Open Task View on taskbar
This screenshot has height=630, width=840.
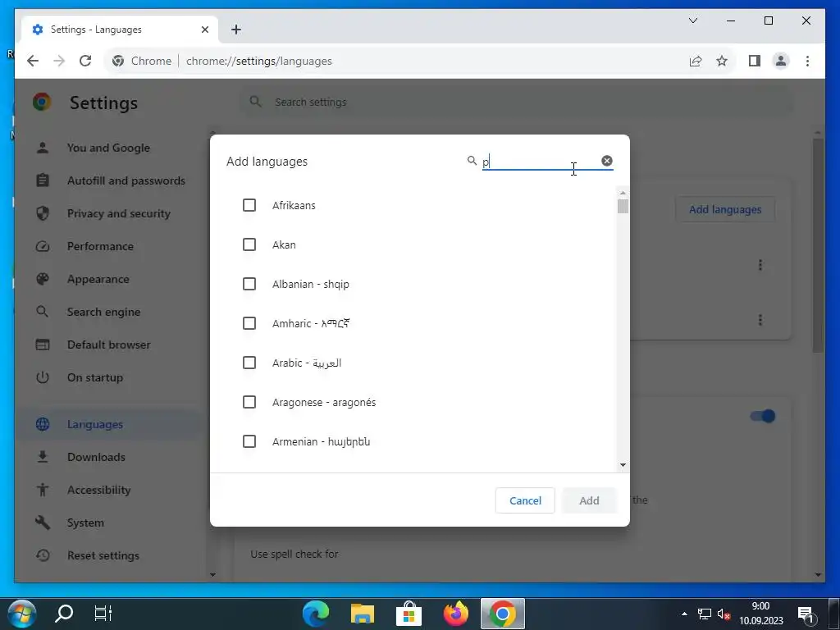pyautogui.click(x=103, y=614)
